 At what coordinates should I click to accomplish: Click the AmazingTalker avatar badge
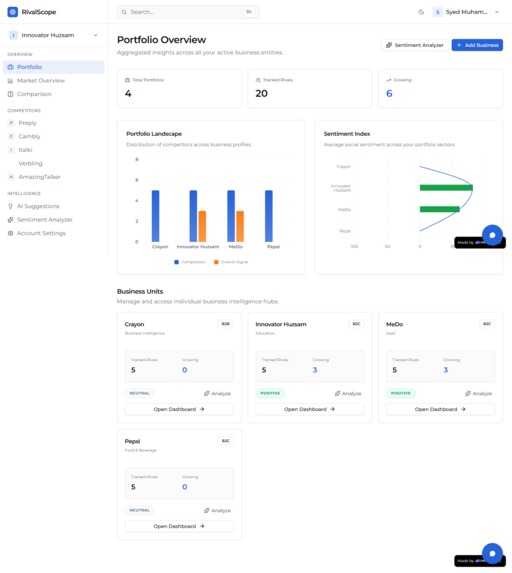pyautogui.click(x=11, y=177)
